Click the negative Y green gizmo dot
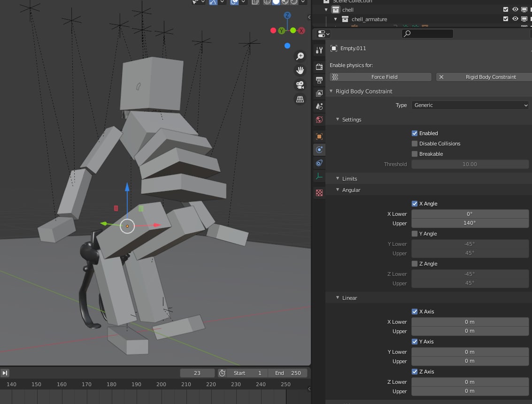 (x=293, y=30)
